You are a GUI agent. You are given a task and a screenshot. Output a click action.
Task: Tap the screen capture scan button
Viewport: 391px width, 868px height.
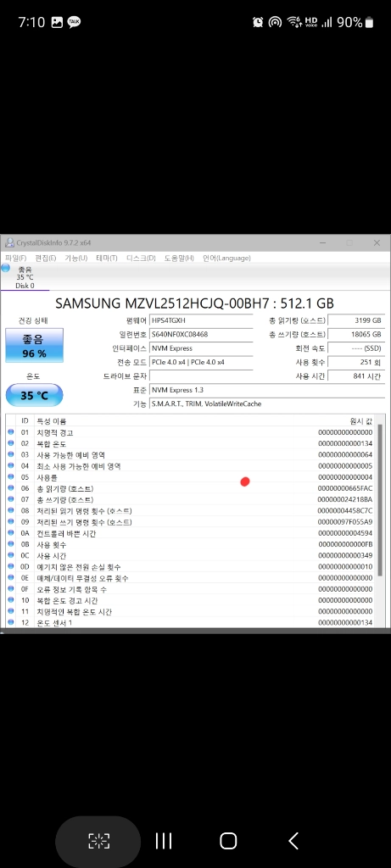point(98,842)
